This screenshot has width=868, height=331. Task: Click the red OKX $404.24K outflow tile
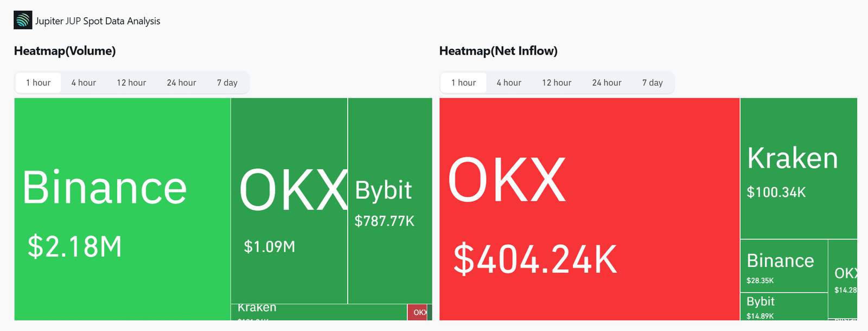click(x=590, y=209)
